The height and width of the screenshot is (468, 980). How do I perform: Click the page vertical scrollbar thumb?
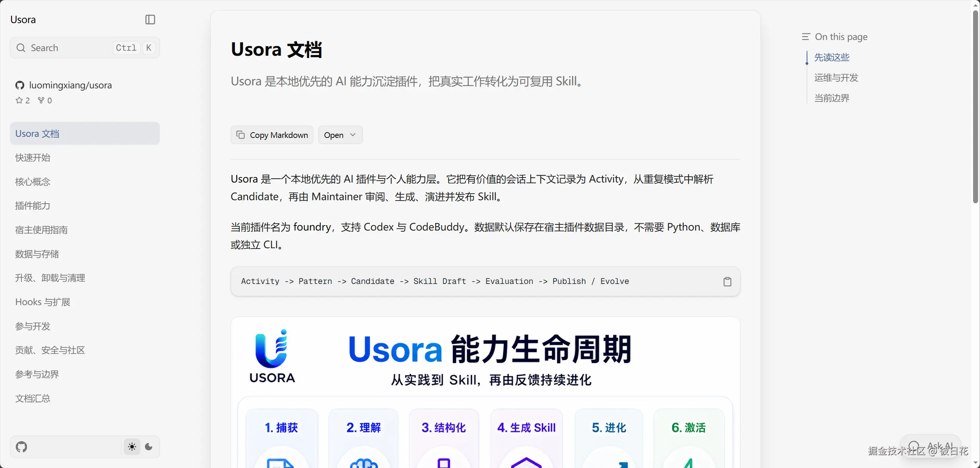(x=976, y=107)
